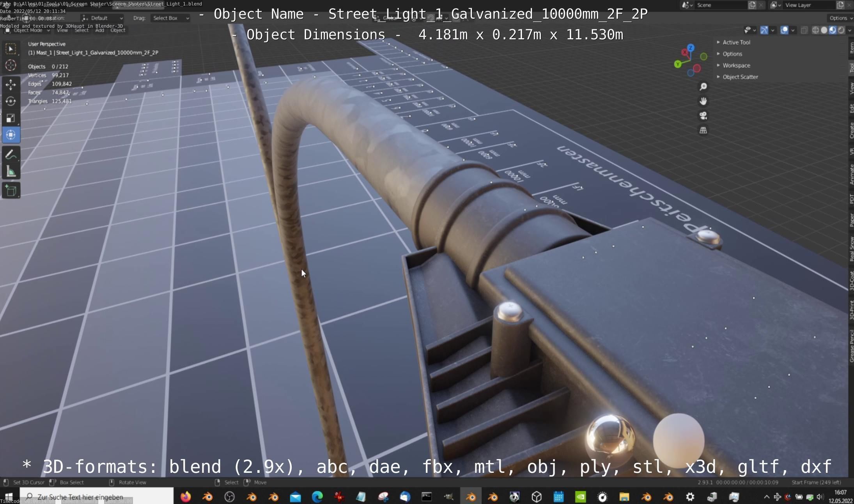Open the Drag Select Box dropdown
The width and height of the screenshot is (854, 504).
tap(170, 18)
